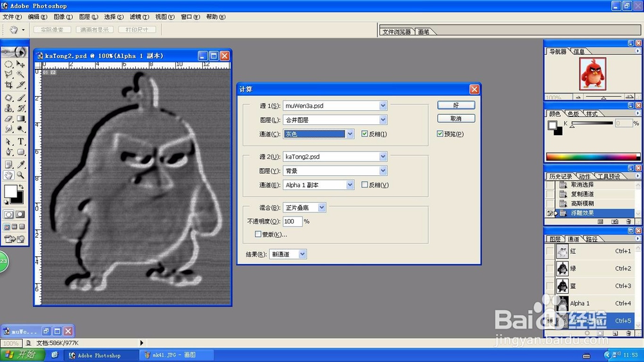Click the color spectrum bar in Color panel
This screenshot has width=644, height=362.
point(592,157)
